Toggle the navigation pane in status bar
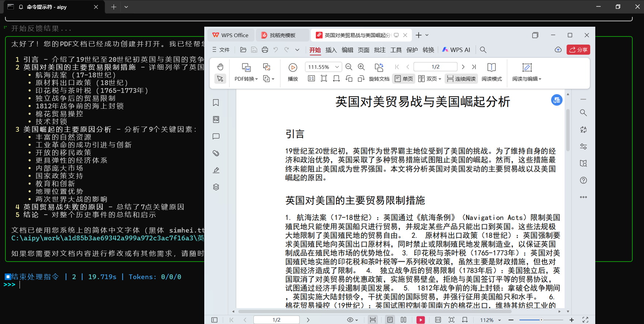644x324 pixels. click(x=215, y=320)
